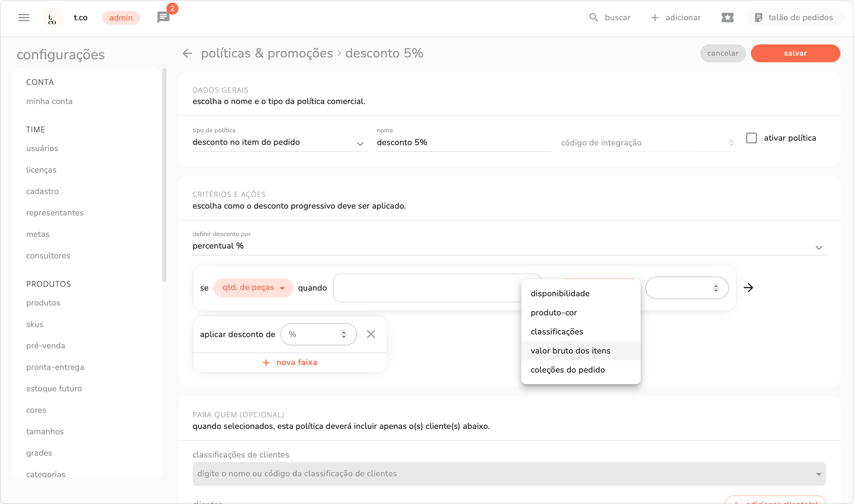Open the qtd. de peças criterion dropdown
The height and width of the screenshot is (504, 854).
[253, 288]
